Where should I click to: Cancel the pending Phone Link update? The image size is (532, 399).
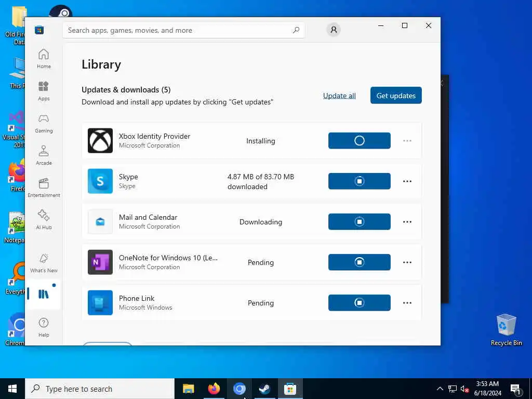pos(360,303)
